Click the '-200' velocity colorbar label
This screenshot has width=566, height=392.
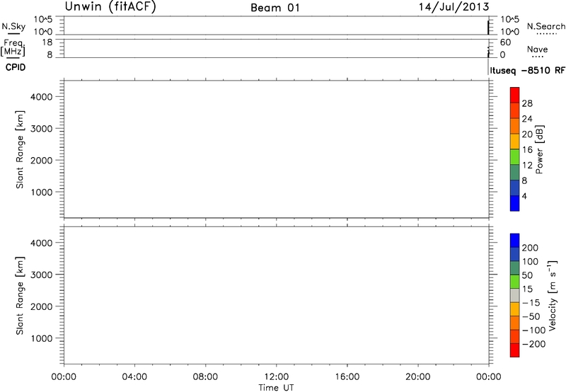pyautogui.click(x=533, y=344)
